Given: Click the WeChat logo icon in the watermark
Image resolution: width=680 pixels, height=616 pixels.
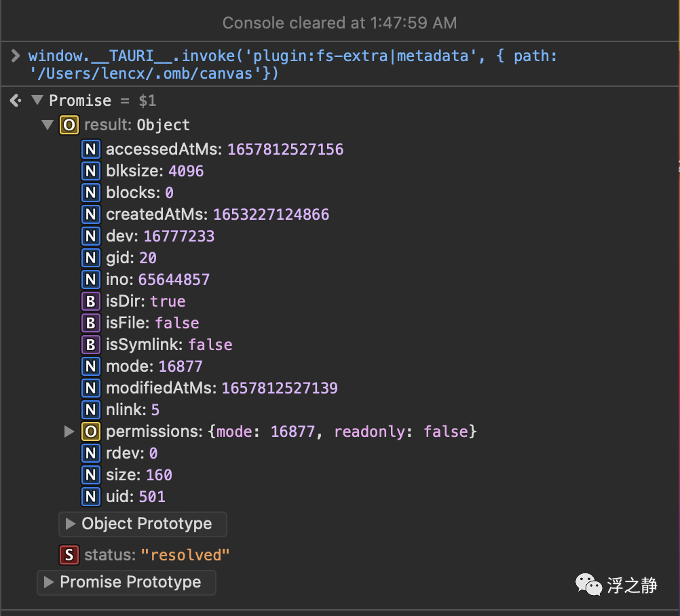Looking at the screenshot, I should click(588, 585).
